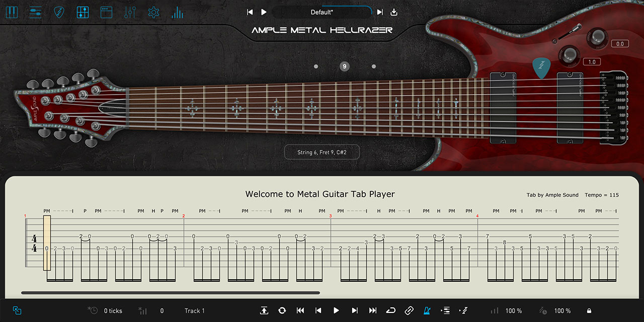Open the window-shaped panel icon in top toolbar
Viewport: 644px width, 322px height.
coord(106,12)
